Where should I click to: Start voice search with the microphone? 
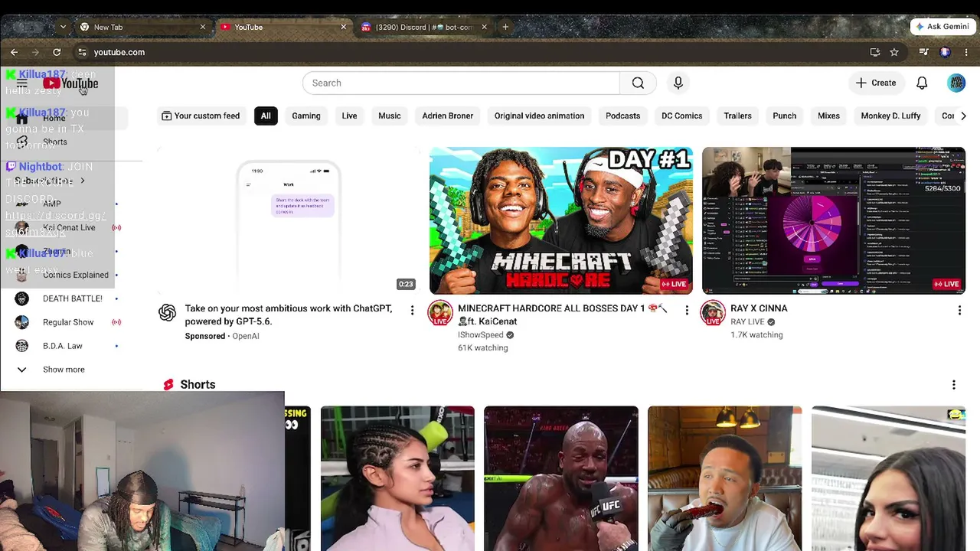678,83
